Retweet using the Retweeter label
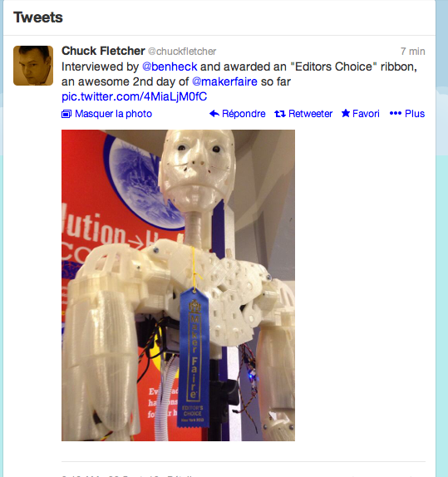Viewport: 448px width, 477px height. click(310, 114)
